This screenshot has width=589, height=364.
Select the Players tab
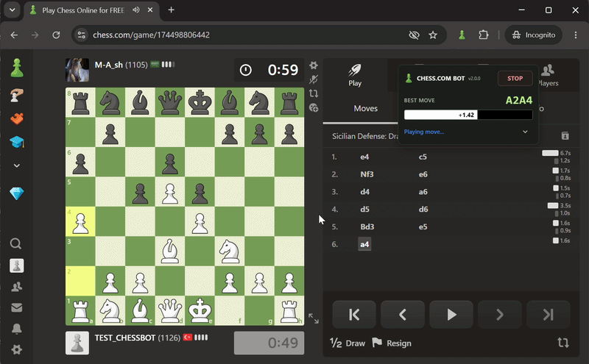pyautogui.click(x=548, y=75)
